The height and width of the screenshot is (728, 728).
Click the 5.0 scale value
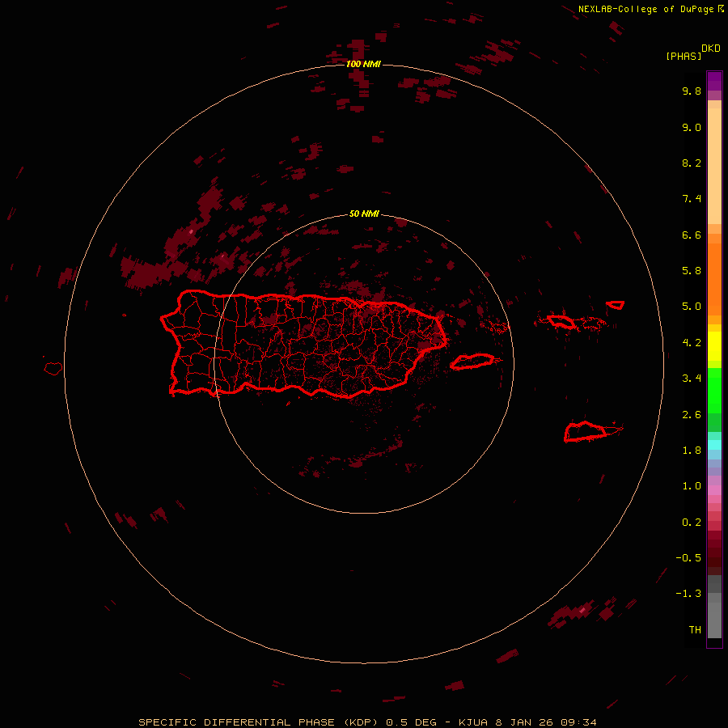tap(692, 307)
